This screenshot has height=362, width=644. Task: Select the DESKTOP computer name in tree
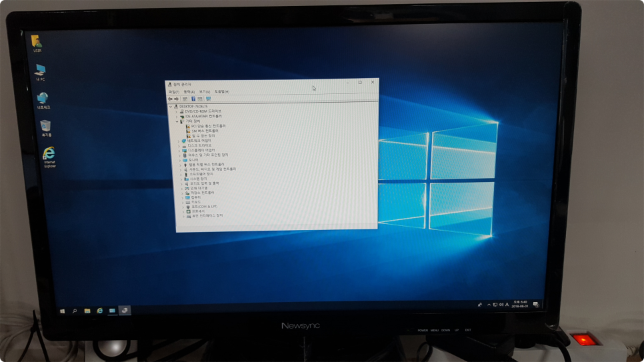193,107
